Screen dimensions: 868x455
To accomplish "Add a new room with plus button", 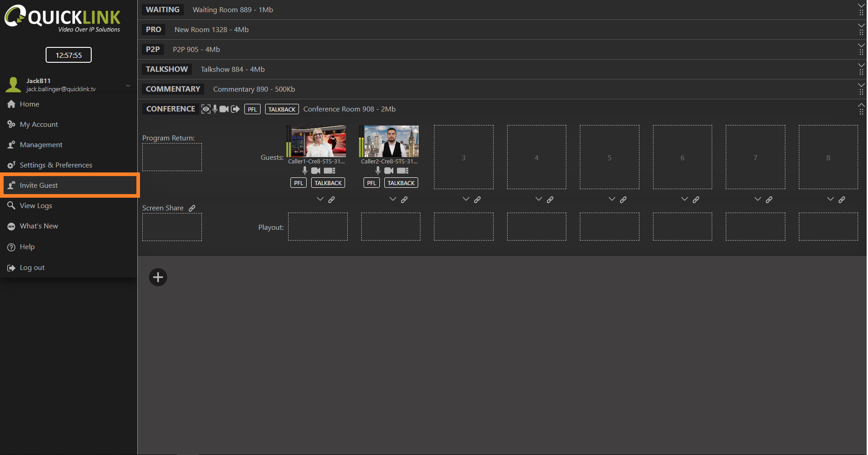I will tap(158, 277).
